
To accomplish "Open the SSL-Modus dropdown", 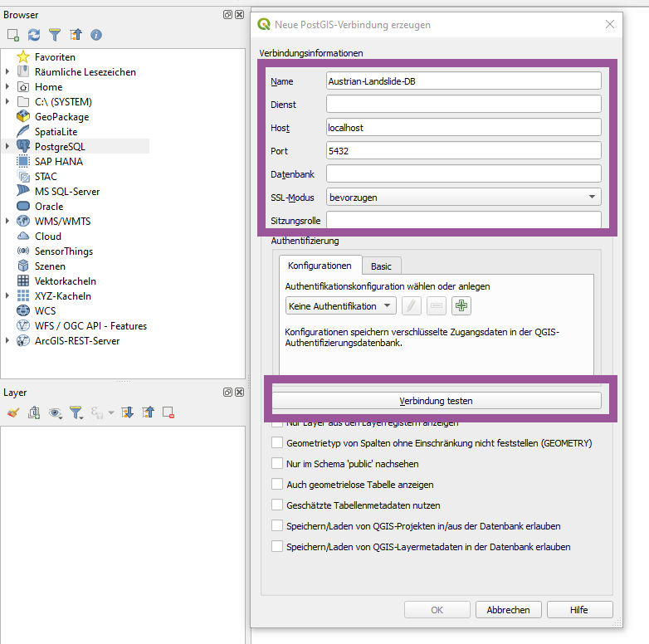I will point(464,198).
